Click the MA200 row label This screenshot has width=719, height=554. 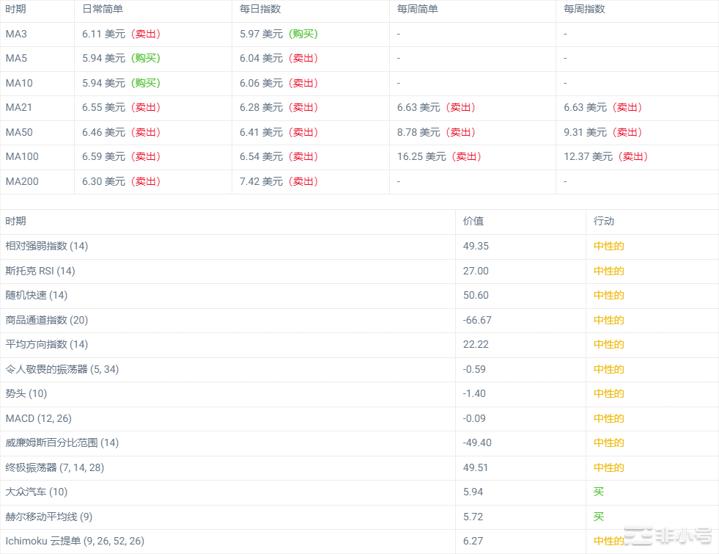click(x=22, y=181)
